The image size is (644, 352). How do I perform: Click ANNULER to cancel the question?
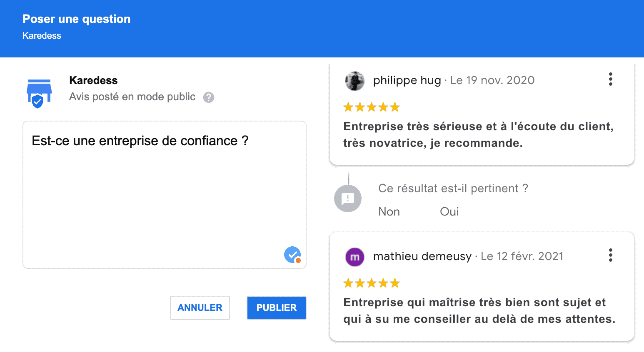(200, 307)
